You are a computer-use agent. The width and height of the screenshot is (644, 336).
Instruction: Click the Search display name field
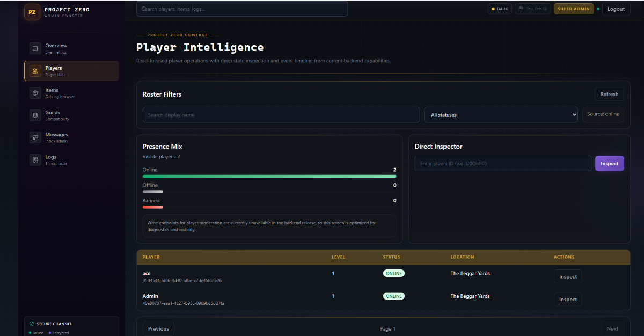point(281,115)
